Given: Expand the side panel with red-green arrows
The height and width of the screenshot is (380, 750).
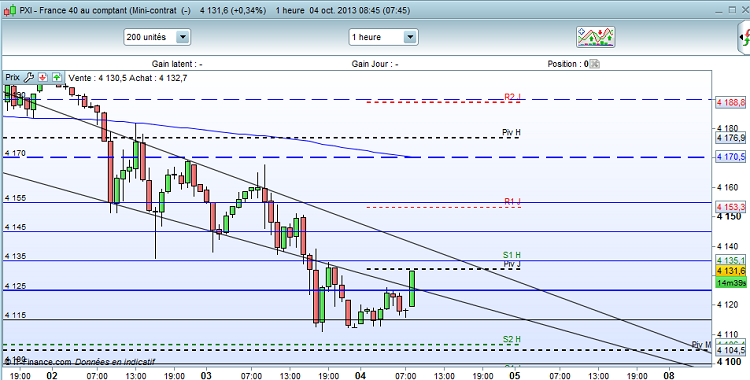Looking at the screenshot, I should (x=744, y=37).
